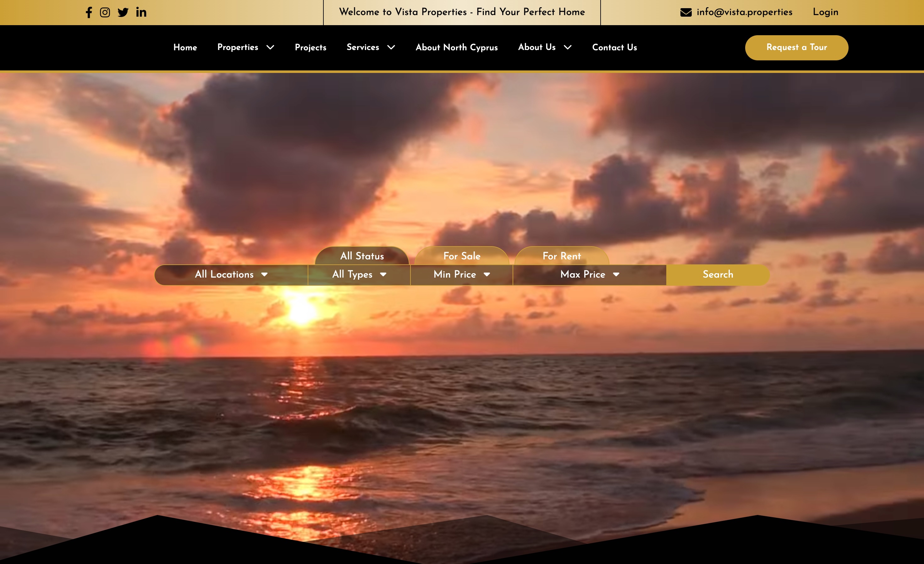Screen dimensions: 924x564
Task: Expand the All Locations dropdown
Action: [231, 274]
